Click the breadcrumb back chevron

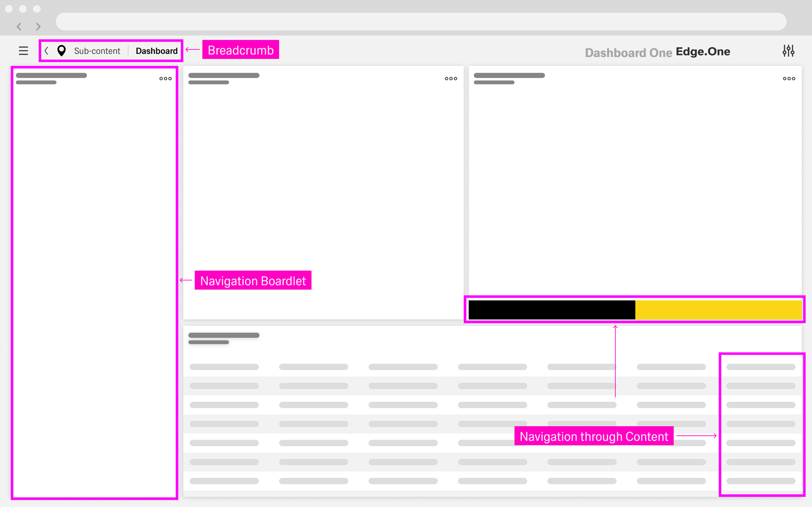pos(46,51)
